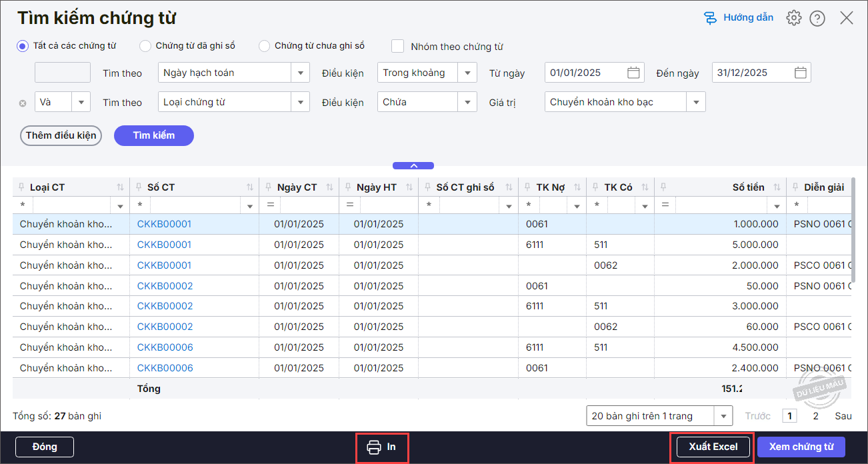Image resolution: width=868 pixels, height=464 pixels.
Task: Click the printer In icon
Action: pyautogui.click(x=374, y=447)
